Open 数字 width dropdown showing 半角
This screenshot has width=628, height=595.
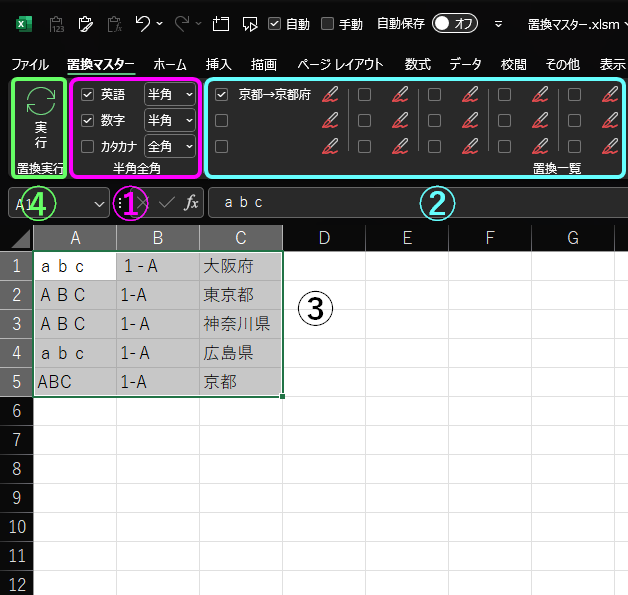(170, 121)
